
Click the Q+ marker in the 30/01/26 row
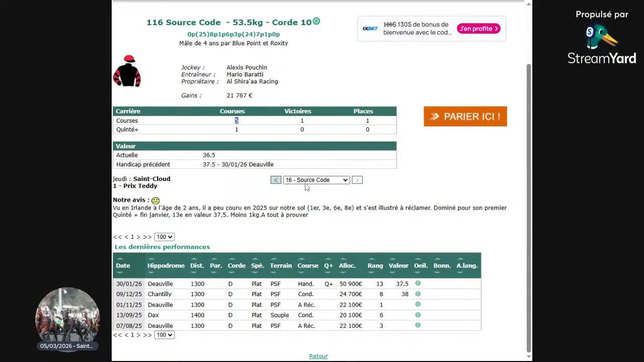click(329, 284)
